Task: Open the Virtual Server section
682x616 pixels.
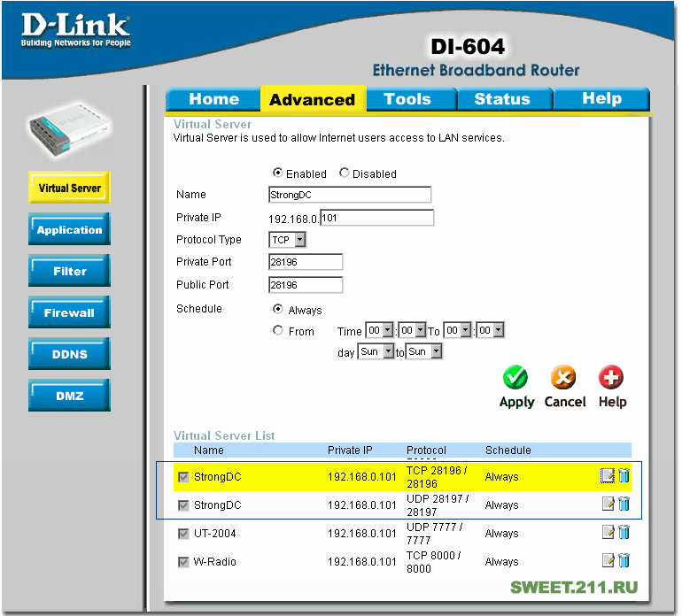Action: point(70,188)
